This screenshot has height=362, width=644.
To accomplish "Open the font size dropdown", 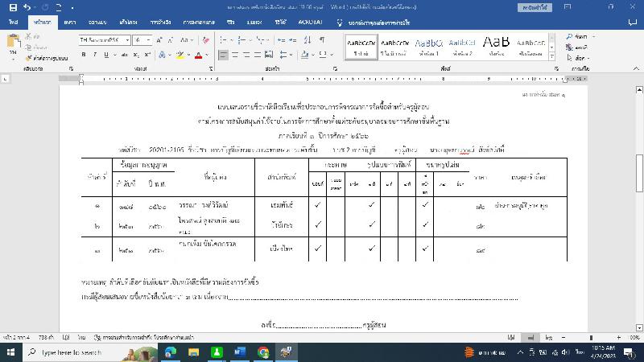I will [148, 39].
